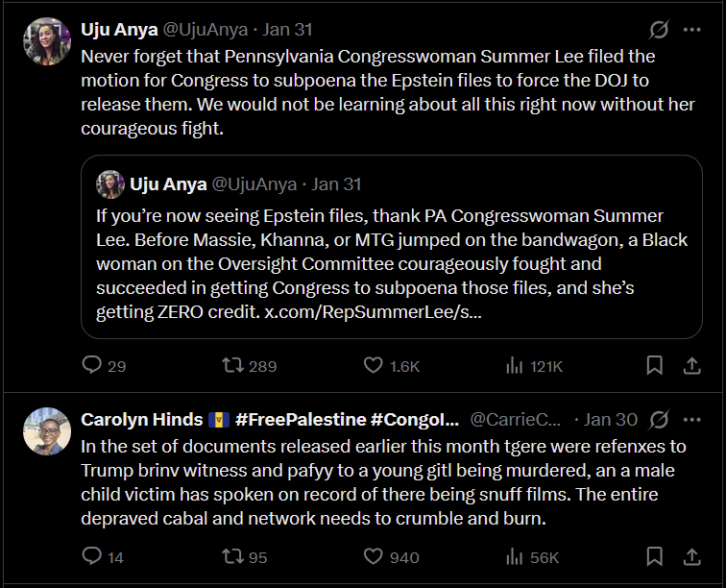Screen dimensions: 726x588
Task: Bookmark Uju Anya's tweet
Action: coord(654,365)
